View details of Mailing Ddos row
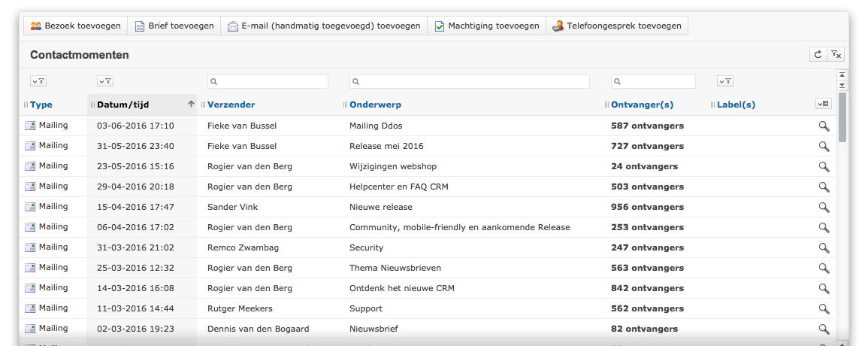This screenshot has height=346, width=868. tap(824, 126)
